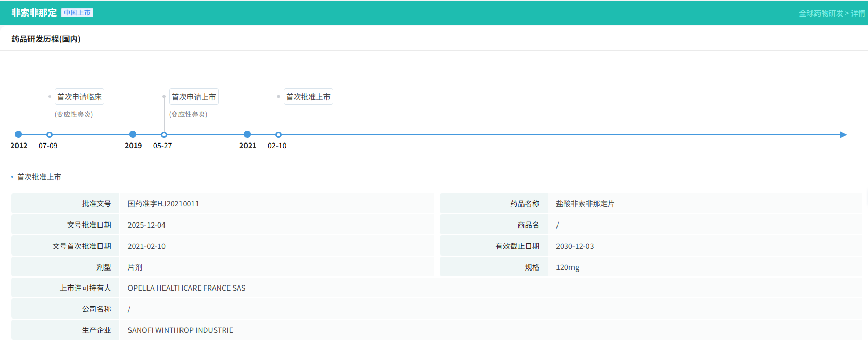Click the 07-09 hollow timeline marker
868x350 pixels.
(x=50, y=135)
